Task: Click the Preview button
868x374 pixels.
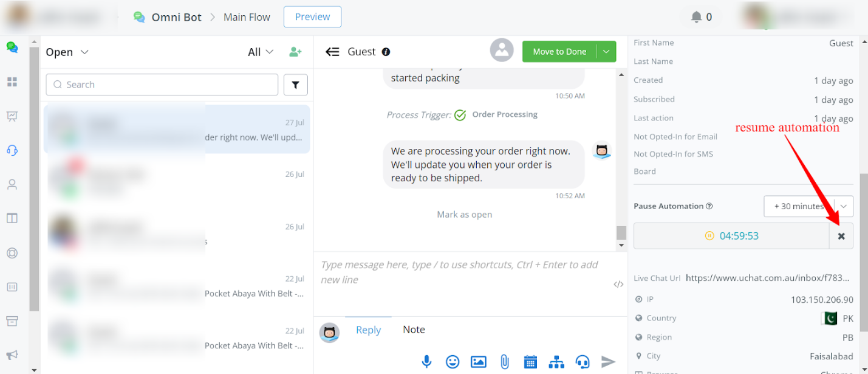Action: (x=312, y=17)
